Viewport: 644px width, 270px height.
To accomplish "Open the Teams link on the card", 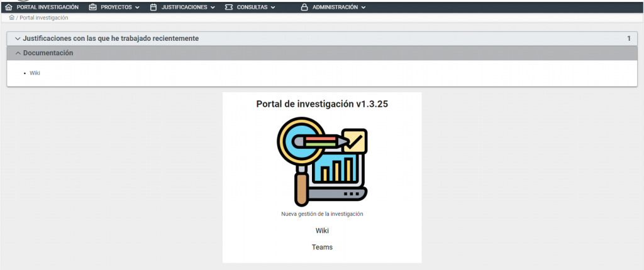I will 322,247.
